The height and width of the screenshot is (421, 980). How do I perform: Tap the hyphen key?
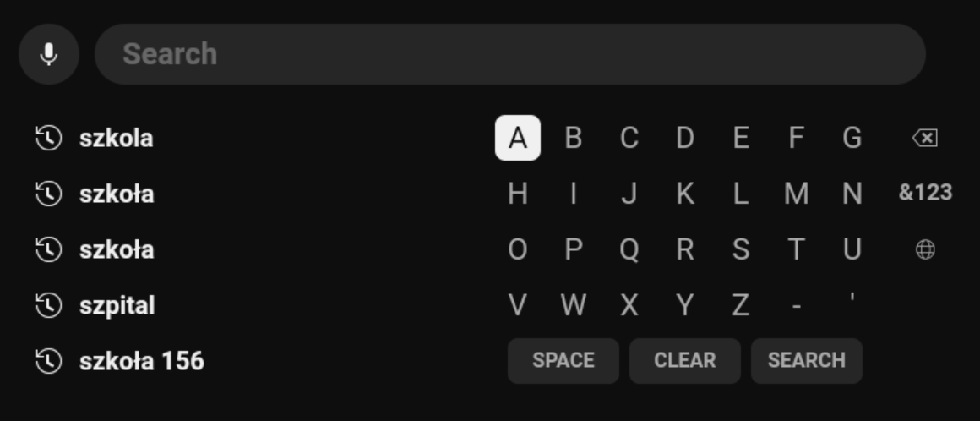click(796, 305)
